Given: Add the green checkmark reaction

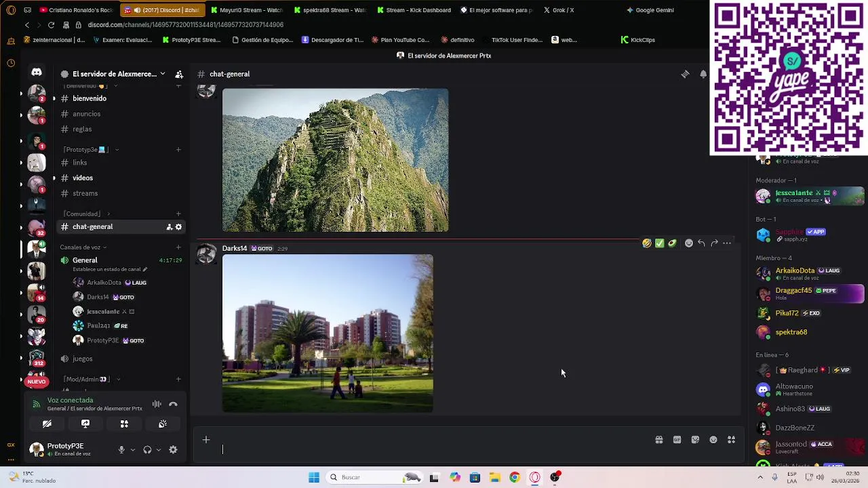Looking at the screenshot, I should (x=659, y=243).
